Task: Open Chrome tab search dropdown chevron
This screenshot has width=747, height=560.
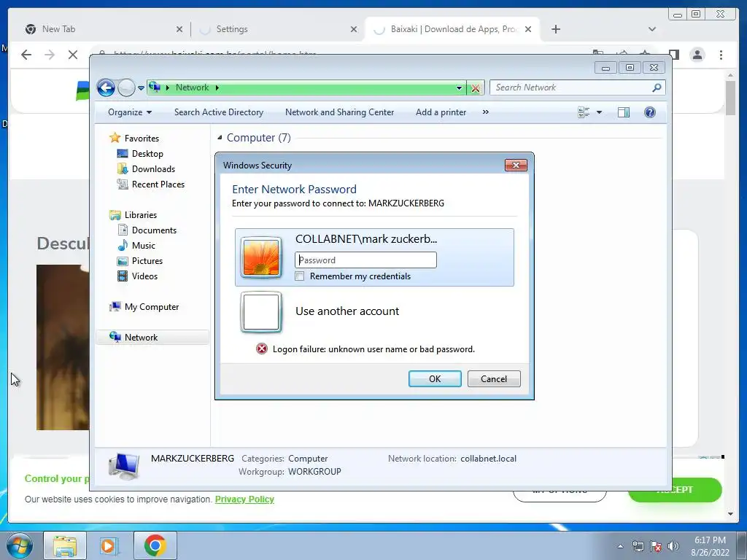Action: [652, 29]
